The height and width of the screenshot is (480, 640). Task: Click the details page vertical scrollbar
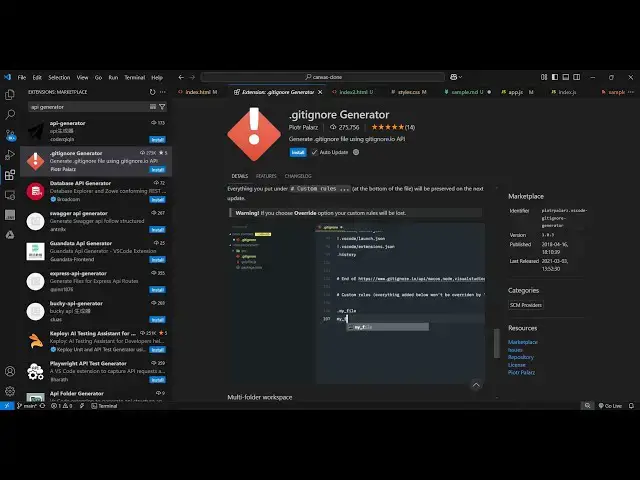pos(497,343)
